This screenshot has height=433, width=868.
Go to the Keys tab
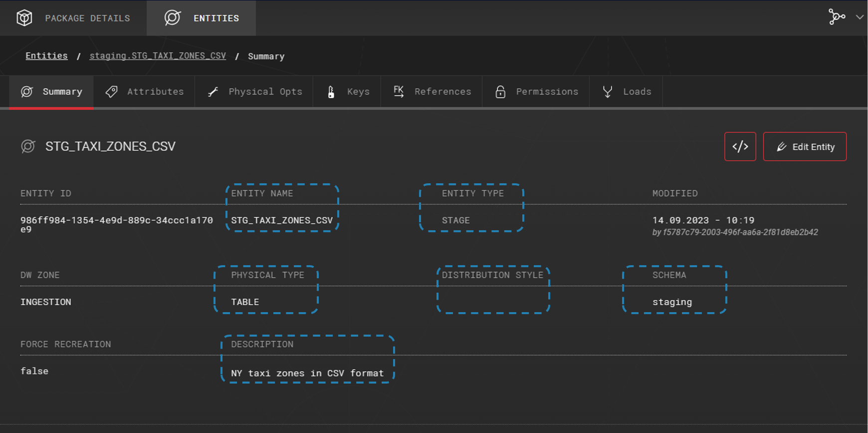348,91
